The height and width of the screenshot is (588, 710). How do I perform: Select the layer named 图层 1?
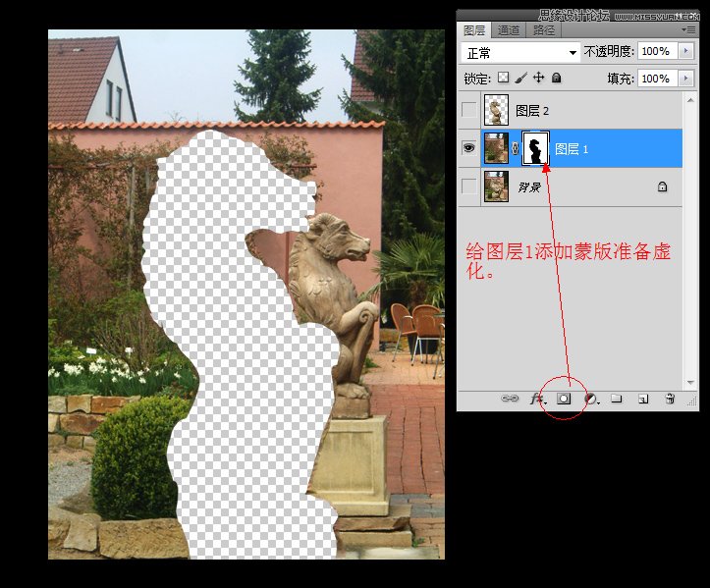[571, 148]
